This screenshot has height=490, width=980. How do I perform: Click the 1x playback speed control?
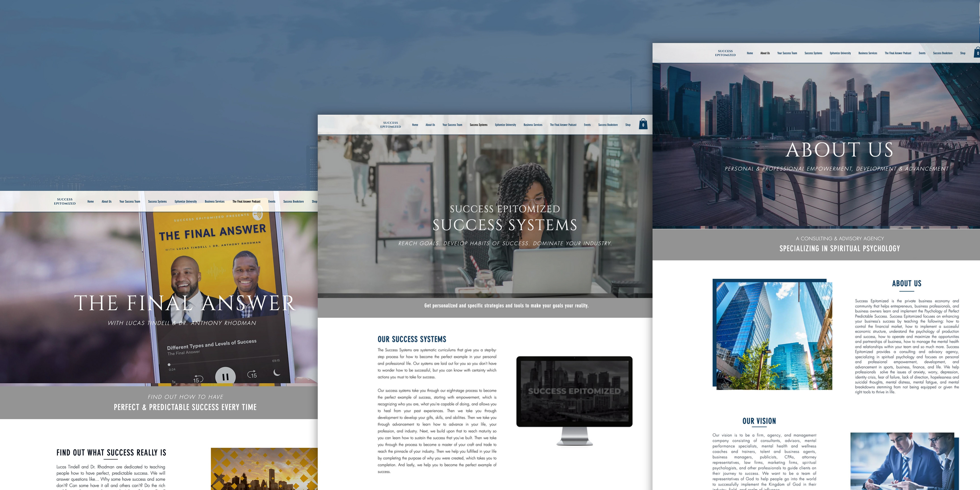[174, 382]
